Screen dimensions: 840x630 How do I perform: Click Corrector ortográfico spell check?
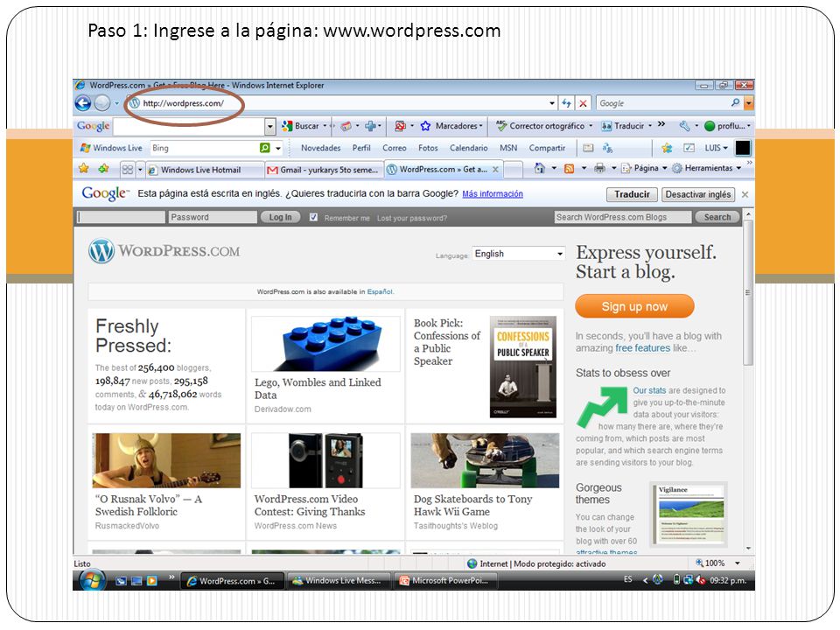pyautogui.click(x=541, y=126)
